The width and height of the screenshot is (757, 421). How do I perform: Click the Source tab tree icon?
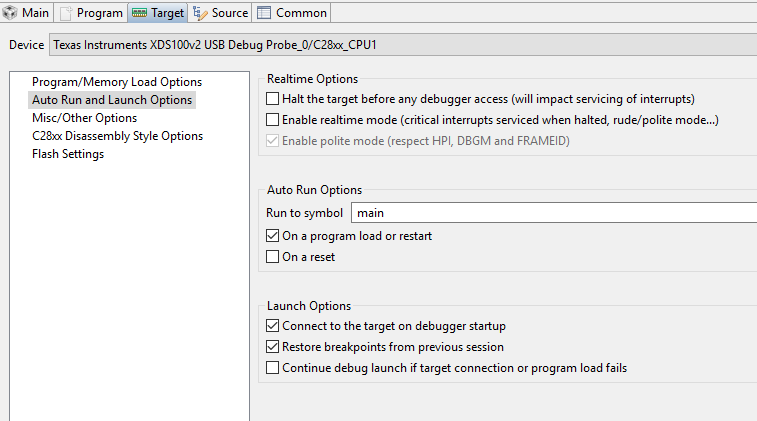(x=200, y=14)
